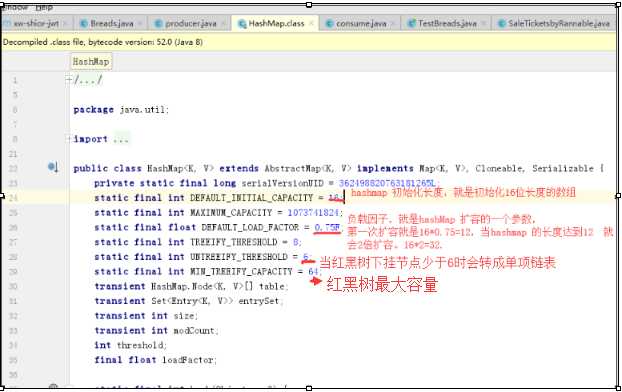Click the HashMap breadcrumb label
Image resolution: width=622 pixels, height=392 pixels.
(91, 61)
